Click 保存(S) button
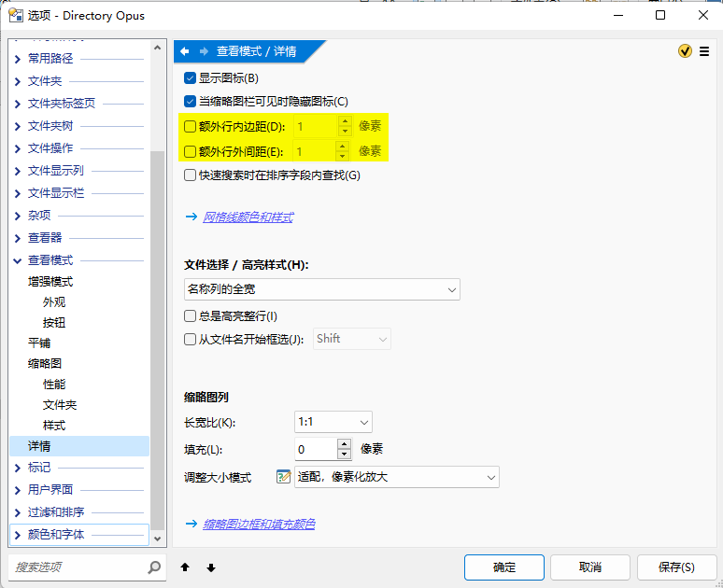Screen dimensions: 723x588 pos(676,567)
